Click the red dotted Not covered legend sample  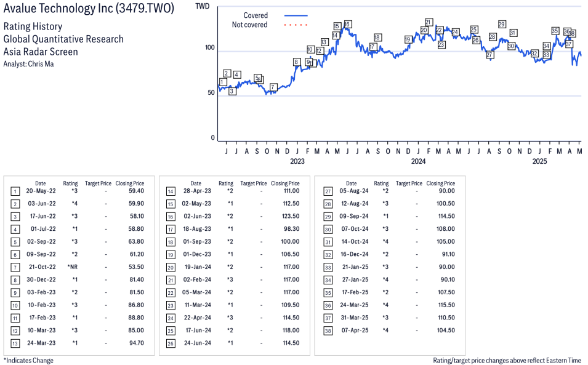296,25
